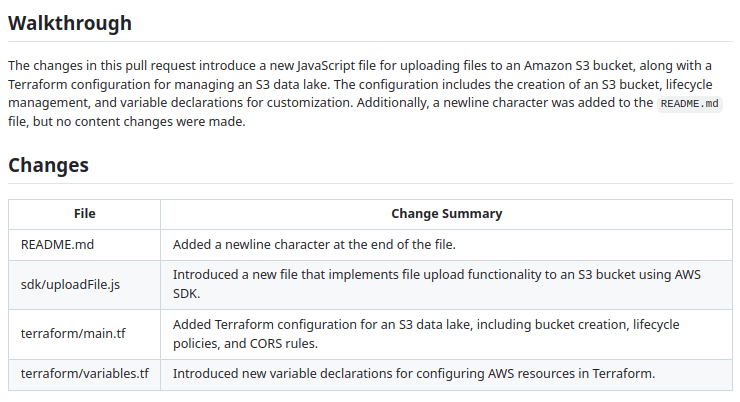The image size is (740, 402).
Task: Select the Change Summary column header
Action: 446,213
